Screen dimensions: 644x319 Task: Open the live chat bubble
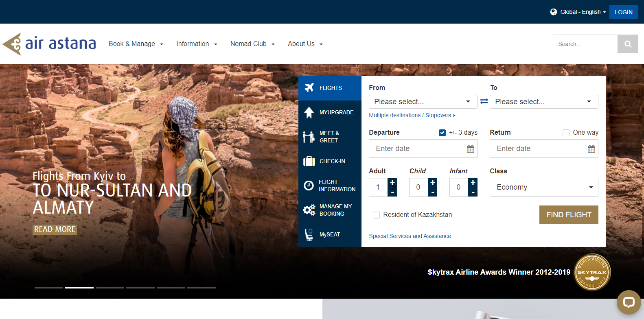[x=629, y=302]
